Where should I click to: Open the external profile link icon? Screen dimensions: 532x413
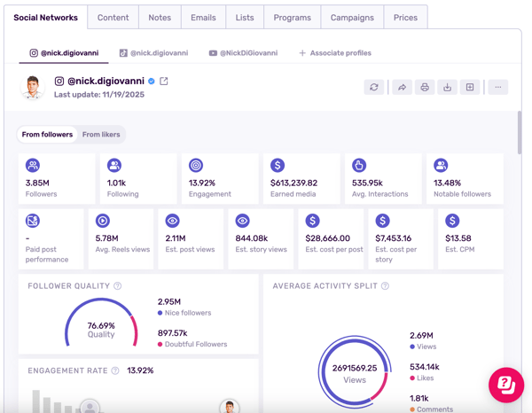pyautogui.click(x=164, y=82)
